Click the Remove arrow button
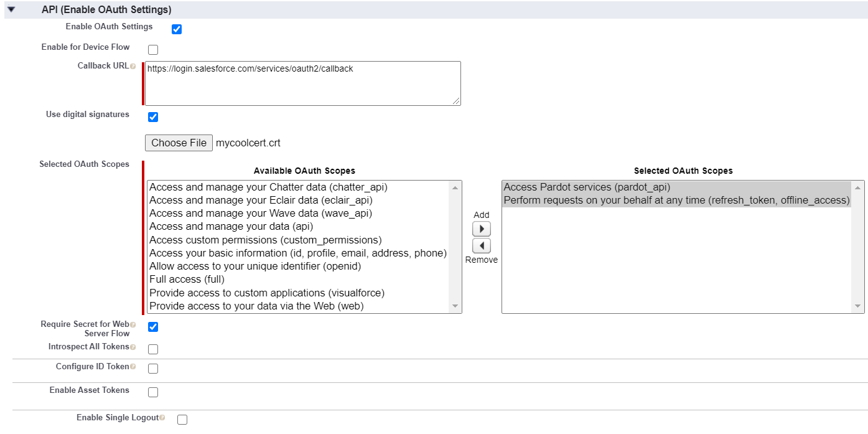This screenshot has height=434, width=868. pos(482,245)
